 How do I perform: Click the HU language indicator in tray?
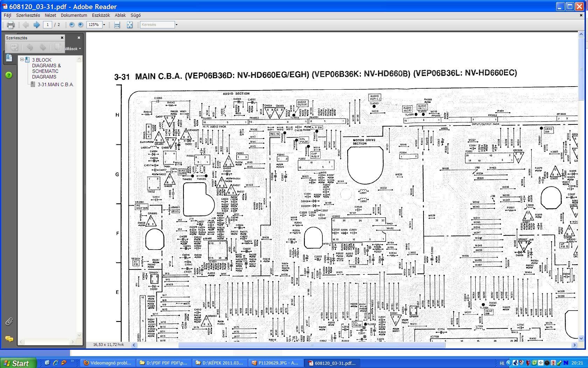coord(502,363)
